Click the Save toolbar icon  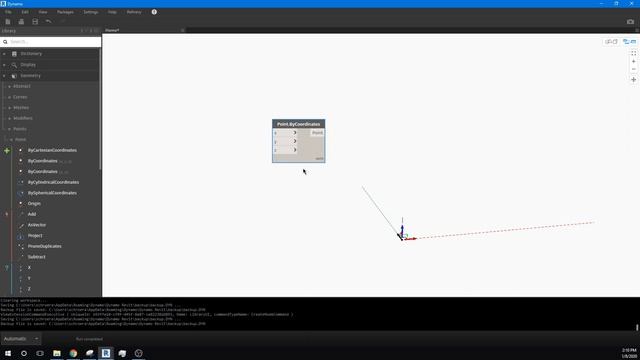pyautogui.click(x=35, y=22)
